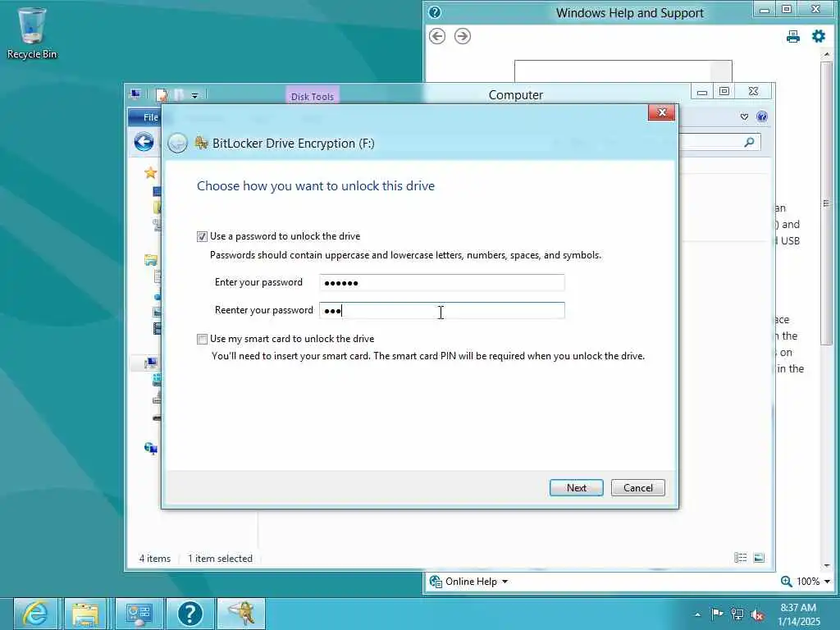Open the Recycle Bin desktop icon
This screenshot has width=840, height=630.
tap(32, 33)
